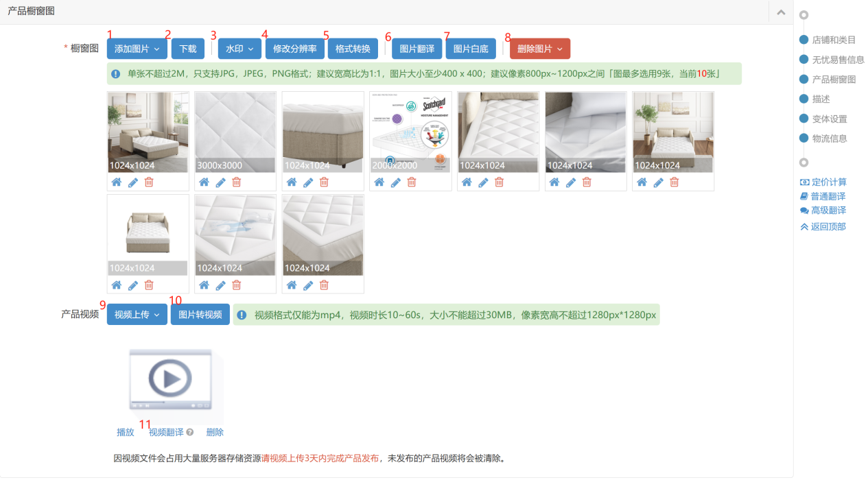Click the 返回顶部 link
The height and width of the screenshot is (480, 868).
click(828, 227)
